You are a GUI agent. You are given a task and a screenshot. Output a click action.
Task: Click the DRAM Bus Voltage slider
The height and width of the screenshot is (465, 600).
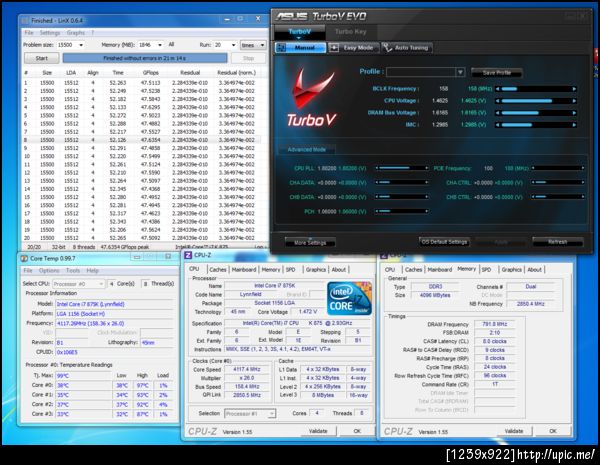(536, 113)
